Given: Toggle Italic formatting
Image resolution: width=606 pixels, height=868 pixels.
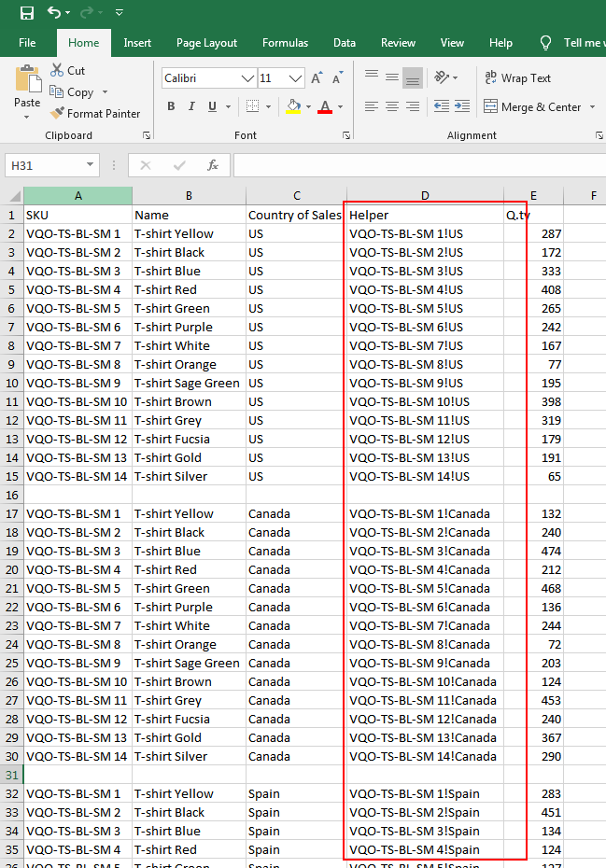Looking at the screenshot, I should click(191, 106).
